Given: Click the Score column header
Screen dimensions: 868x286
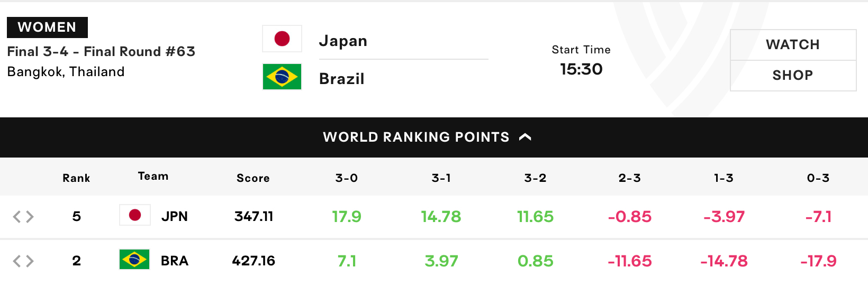Looking at the screenshot, I should (x=253, y=178).
